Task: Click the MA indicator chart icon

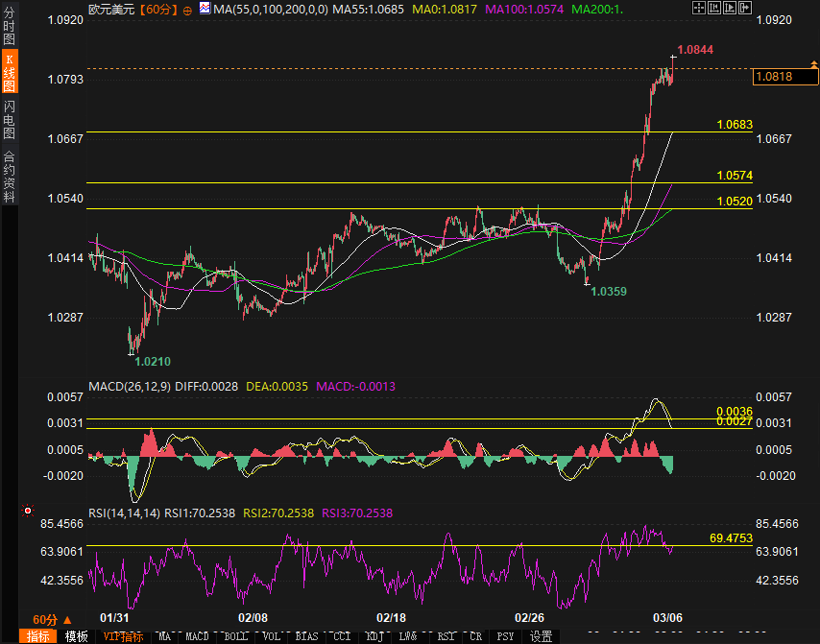Action: coord(205,9)
